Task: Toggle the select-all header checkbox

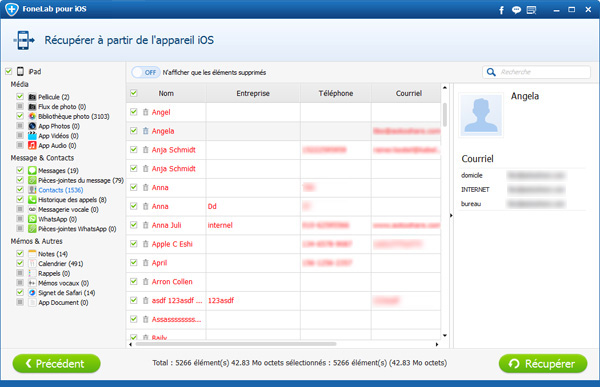Action: (134, 93)
